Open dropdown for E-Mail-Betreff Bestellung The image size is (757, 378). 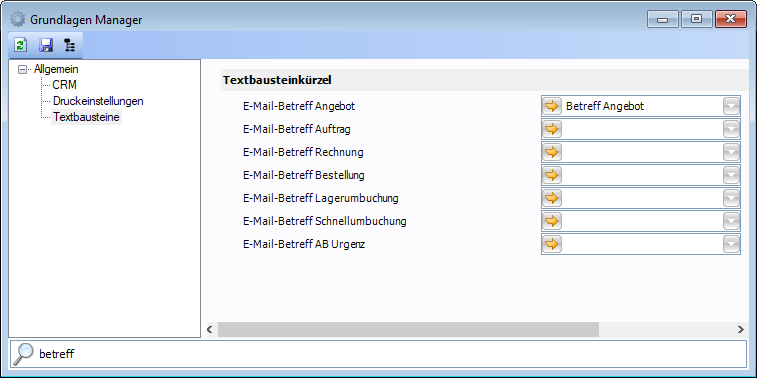click(x=731, y=175)
